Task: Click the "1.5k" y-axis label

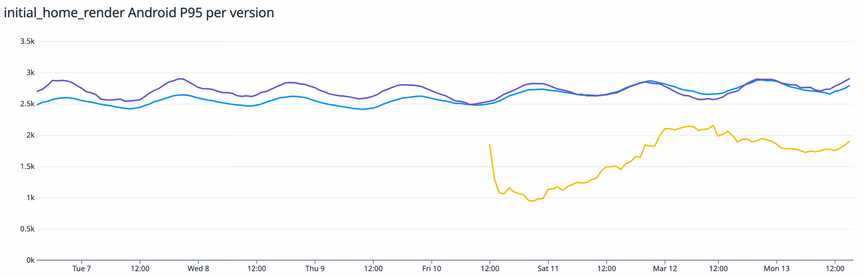Action: [27, 166]
